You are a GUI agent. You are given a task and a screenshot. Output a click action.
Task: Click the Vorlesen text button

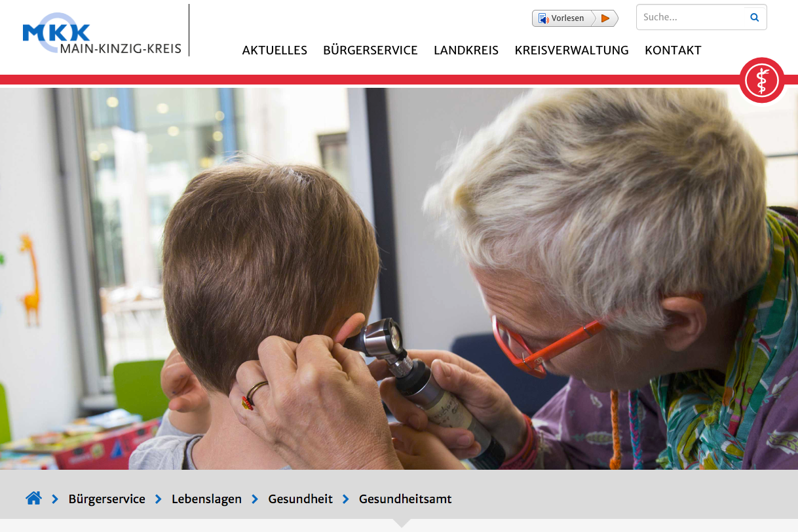coord(567,18)
